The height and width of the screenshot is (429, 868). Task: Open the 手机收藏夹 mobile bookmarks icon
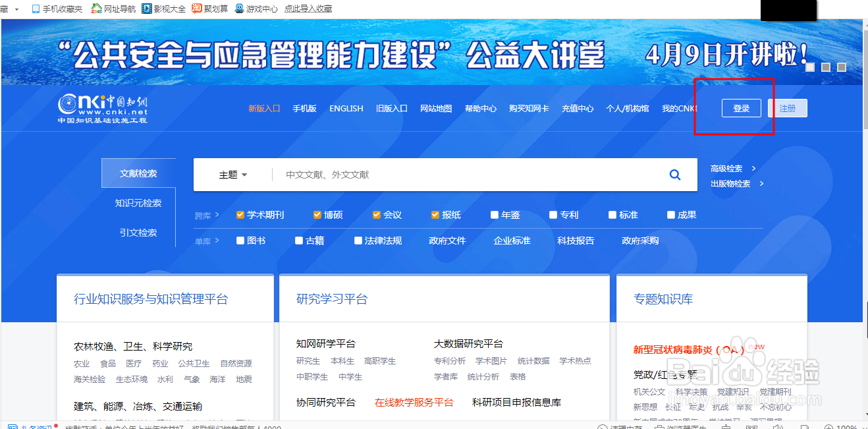click(36, 9)
